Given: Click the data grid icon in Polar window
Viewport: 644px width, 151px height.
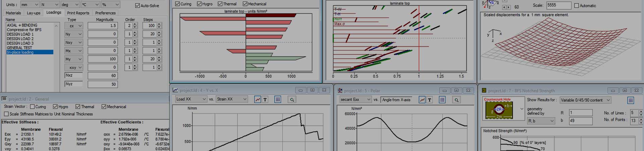Looking at the screenshot, I should 442,100.
